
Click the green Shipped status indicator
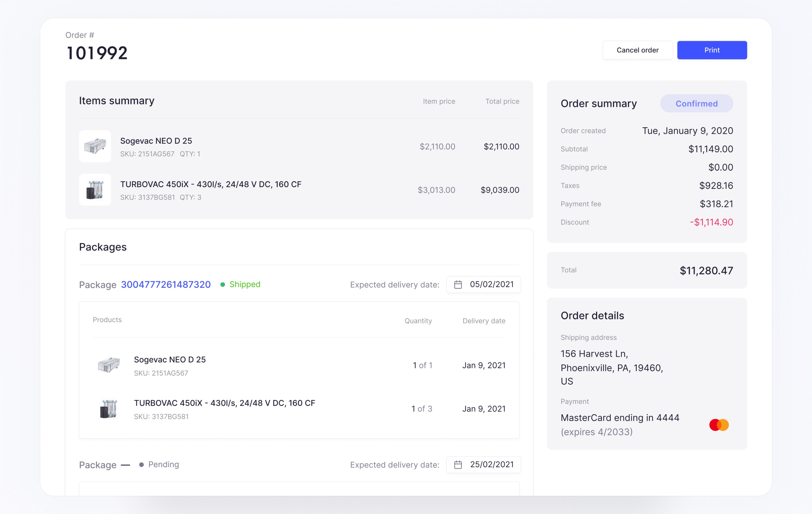[240, 284]
